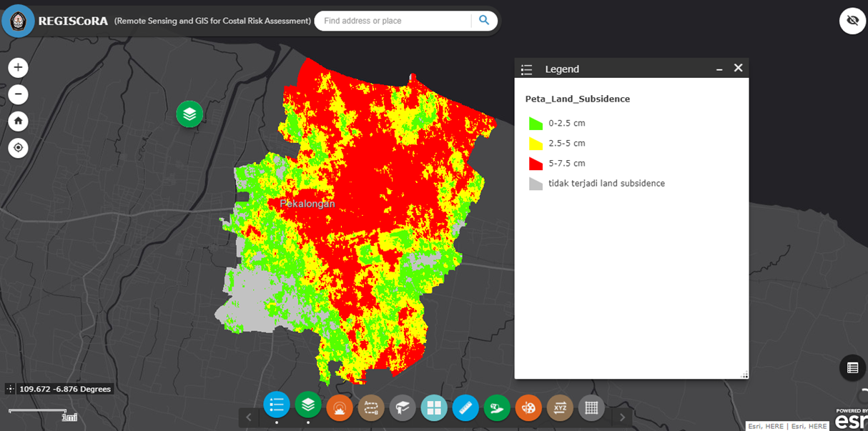Return to the default home extent
The height and width of the screenshot is (431, 868).
[19, 122]
